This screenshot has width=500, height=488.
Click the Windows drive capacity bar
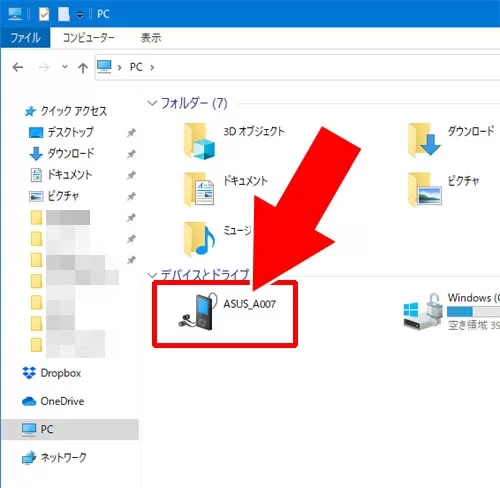point(473,312)
